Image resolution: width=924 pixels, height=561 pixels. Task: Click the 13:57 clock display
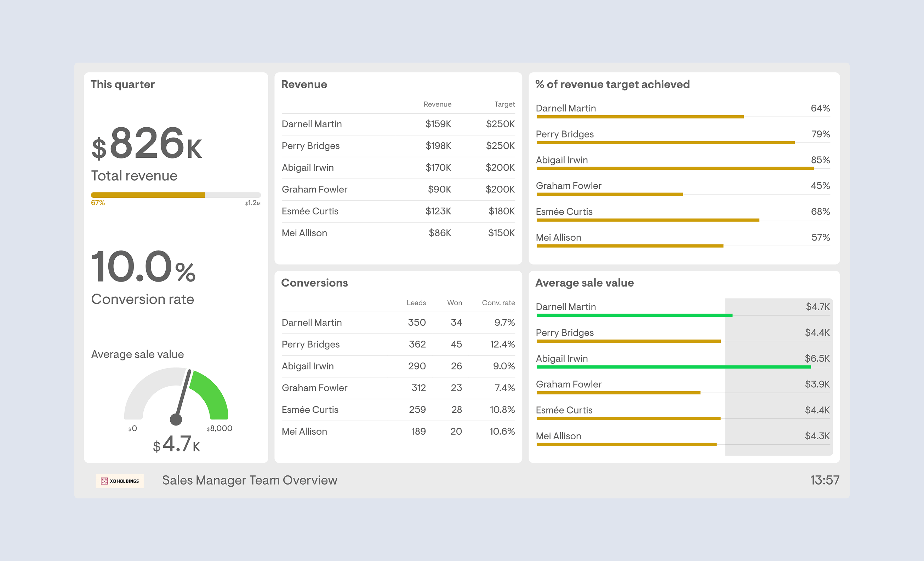click(x=824, y=480)
